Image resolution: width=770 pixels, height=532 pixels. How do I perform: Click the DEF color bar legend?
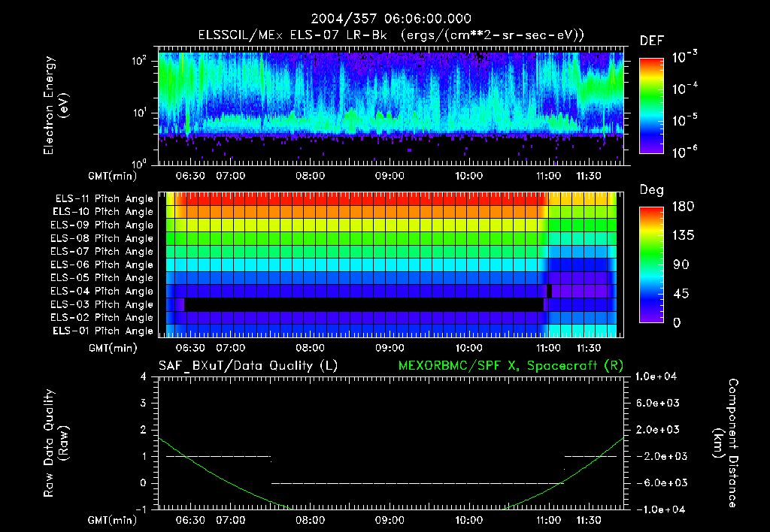[651, 105]
